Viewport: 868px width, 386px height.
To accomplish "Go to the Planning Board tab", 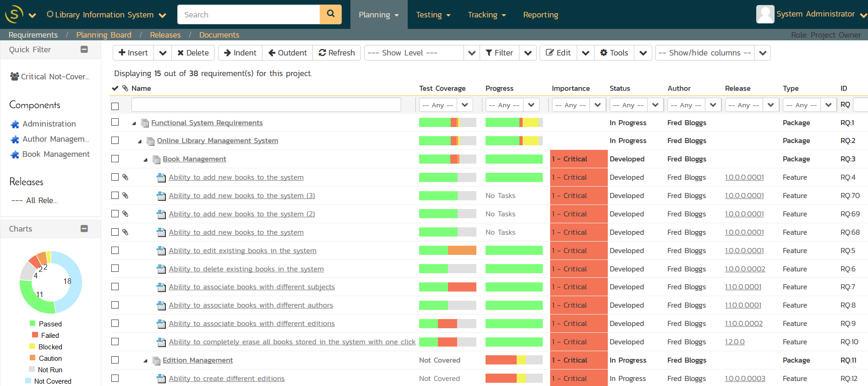I will click(x=104, y=35).
